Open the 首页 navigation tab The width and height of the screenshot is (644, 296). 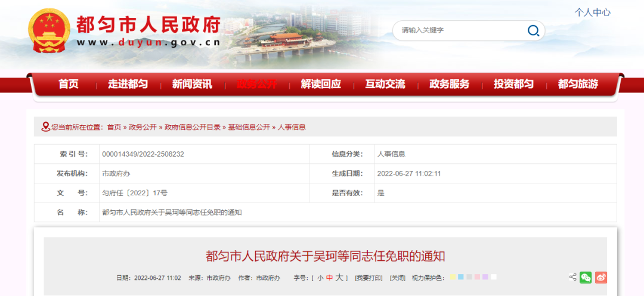[69, 84]
